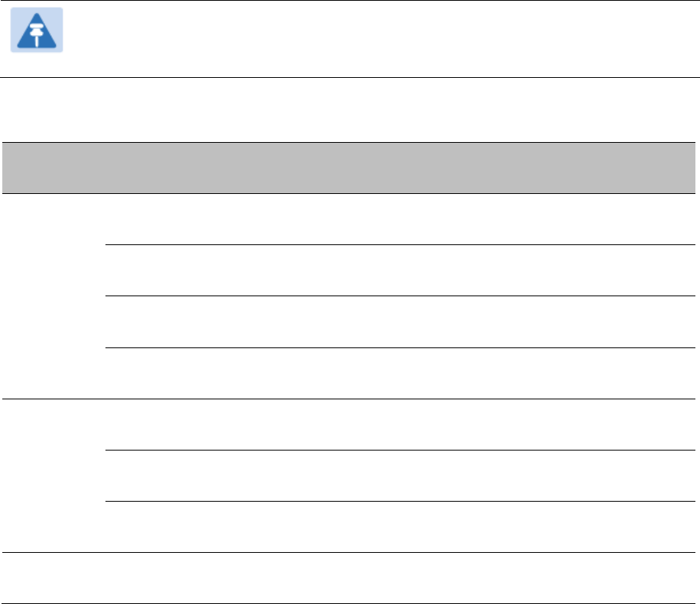Select the empty note area beside pushpin icon

tap(381, 39)
